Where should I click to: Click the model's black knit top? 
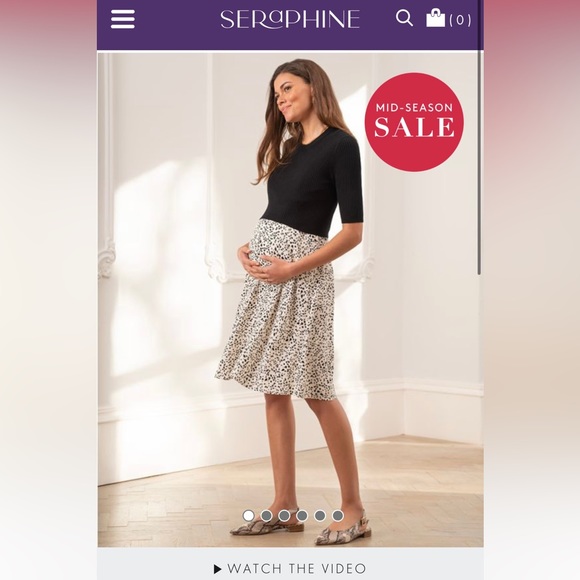click(314, 183)
